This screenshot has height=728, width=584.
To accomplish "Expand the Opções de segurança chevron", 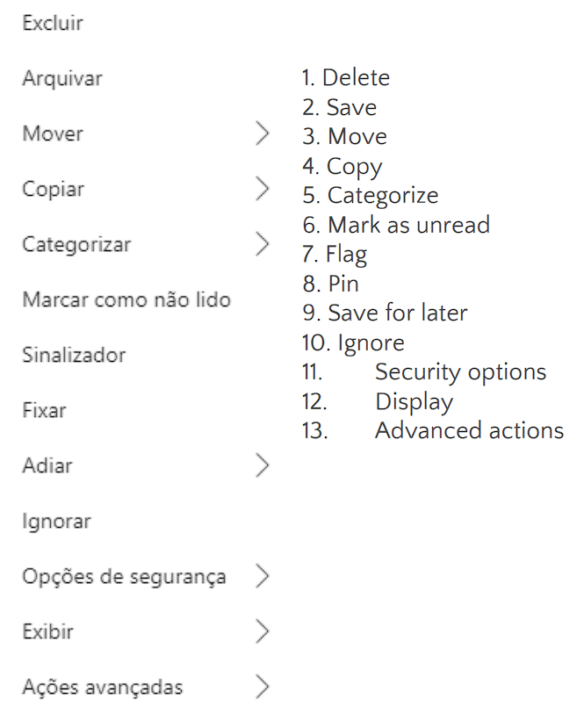I will tap(263, 577).
